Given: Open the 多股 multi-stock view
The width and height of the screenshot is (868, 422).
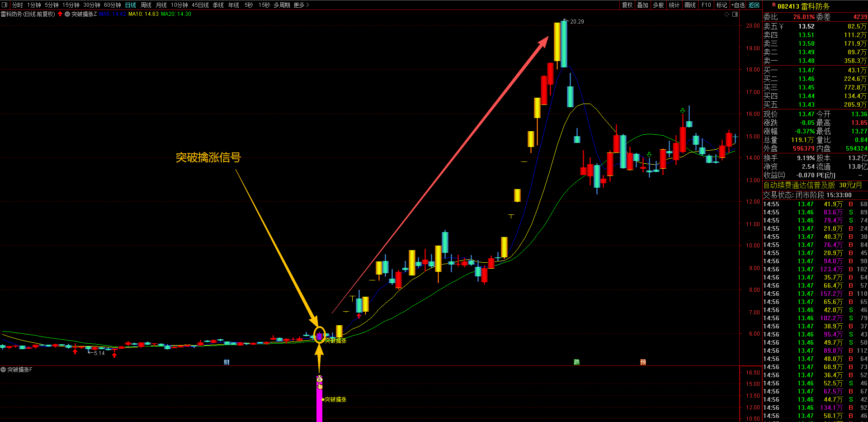Looking at the screenshot, I should [659, 5].
